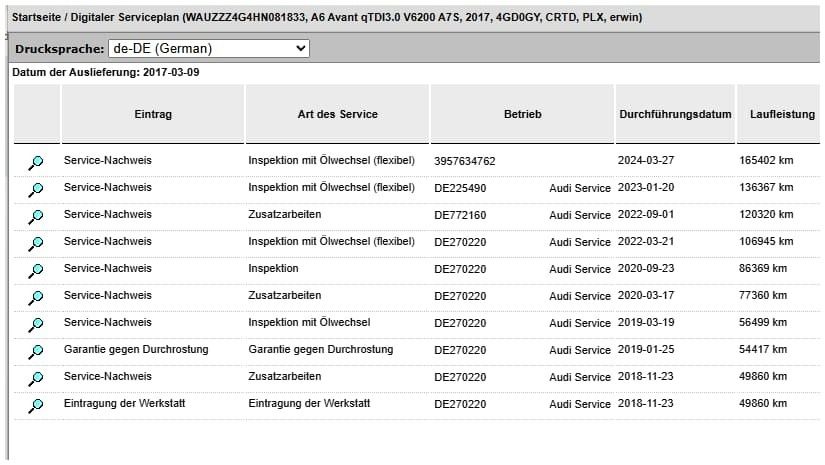Click the DE225490 Betrieb cell
Image resolution: width=825 pixels, height=465 pixels.
click(x=460, y=188)
